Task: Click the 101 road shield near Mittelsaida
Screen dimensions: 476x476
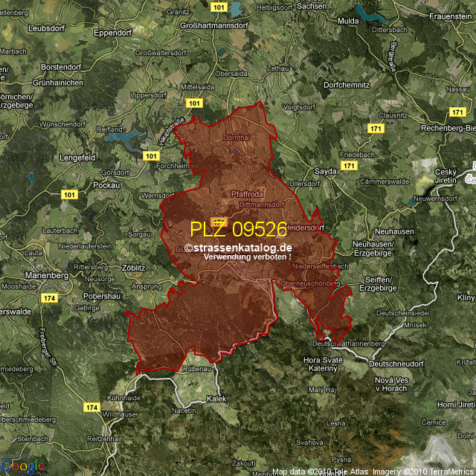Action: pyautogui.click(x=194, y=103)
